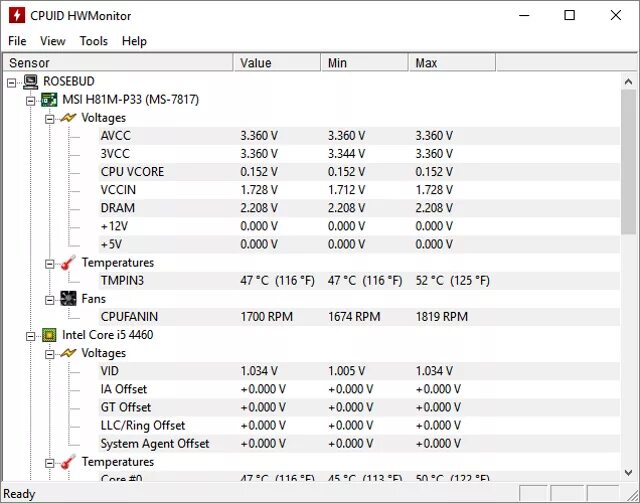
Task: Click the Fans group label
Action: click(x=93, y=299)
